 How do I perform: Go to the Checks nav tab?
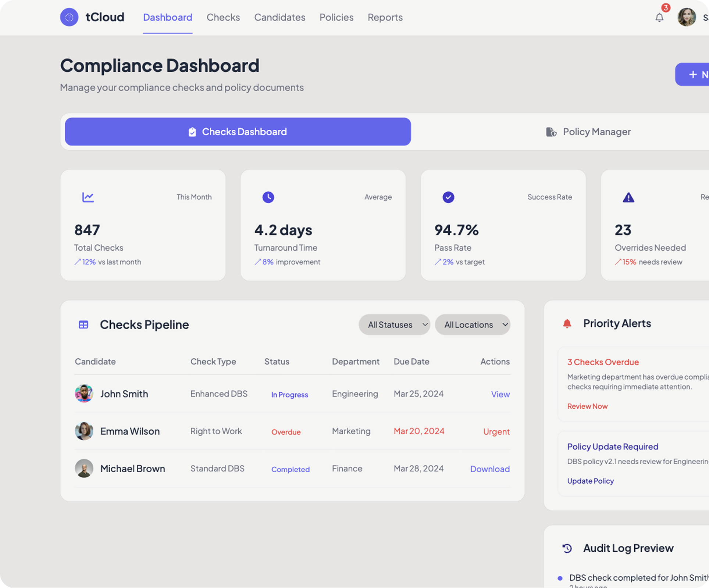point(223,17)
